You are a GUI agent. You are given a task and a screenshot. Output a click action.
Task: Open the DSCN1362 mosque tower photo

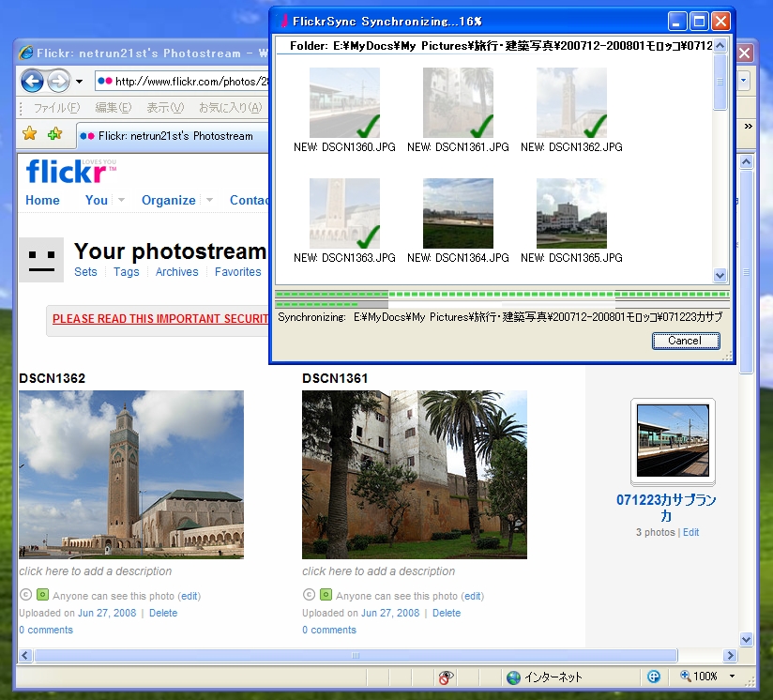pyautogui.click(x=131, y=475)
